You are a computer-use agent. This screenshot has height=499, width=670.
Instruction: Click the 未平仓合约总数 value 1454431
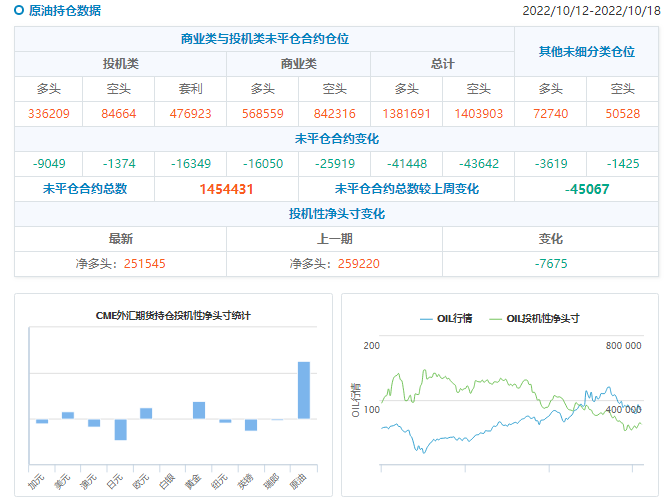[x=226, y=188]
